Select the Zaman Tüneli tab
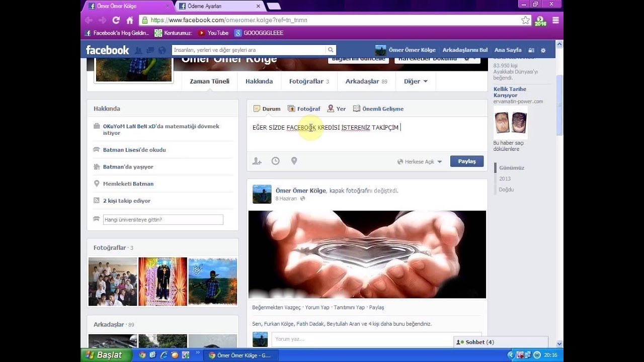644x362 pixels. coord(209,81)
